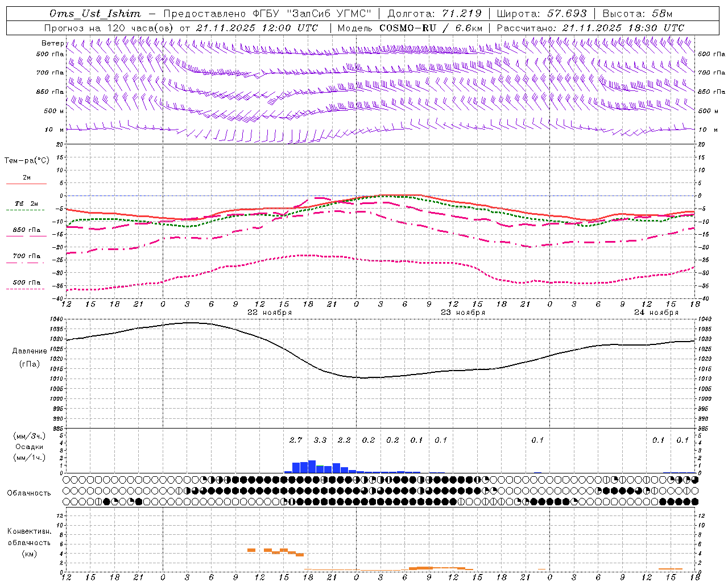Image resolution: width=728 pixels, height=582 pixels.
Task: Click the 700 гПа temperature legend line
Action: pyautogui.click(x=25, y=263)
